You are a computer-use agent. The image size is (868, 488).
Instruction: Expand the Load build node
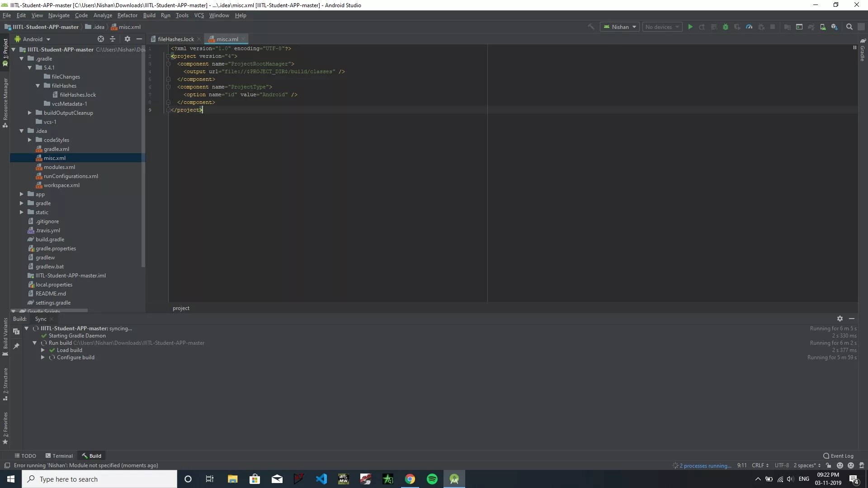point(43,350)
